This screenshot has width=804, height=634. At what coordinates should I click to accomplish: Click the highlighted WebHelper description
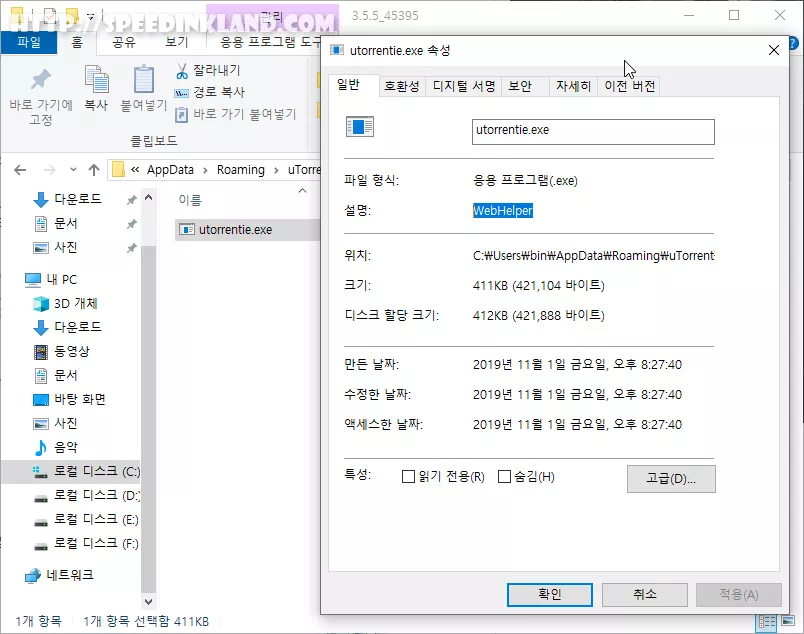(502, 211)
